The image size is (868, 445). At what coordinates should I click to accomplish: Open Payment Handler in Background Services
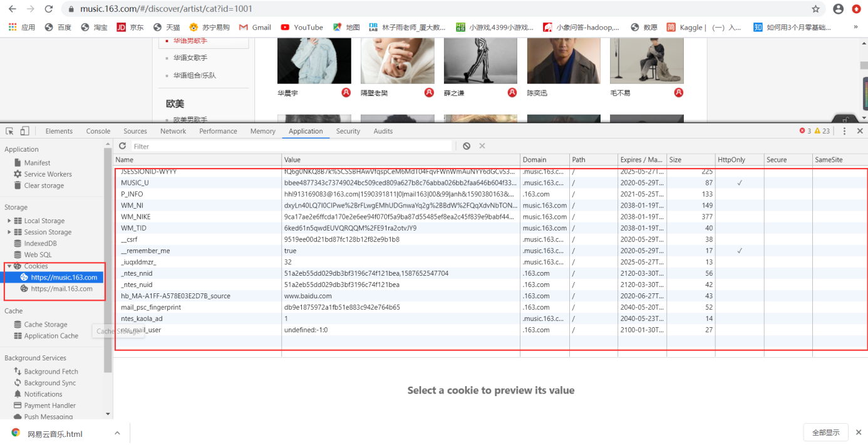[x=50, y=406]
